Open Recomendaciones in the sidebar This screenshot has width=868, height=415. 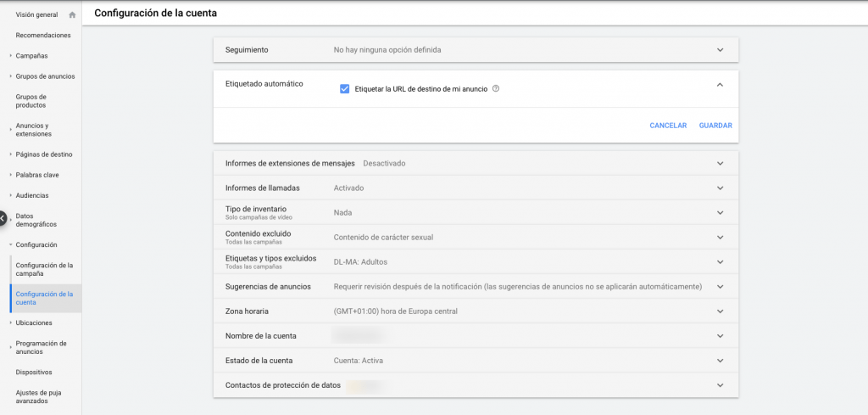(43, 36)
